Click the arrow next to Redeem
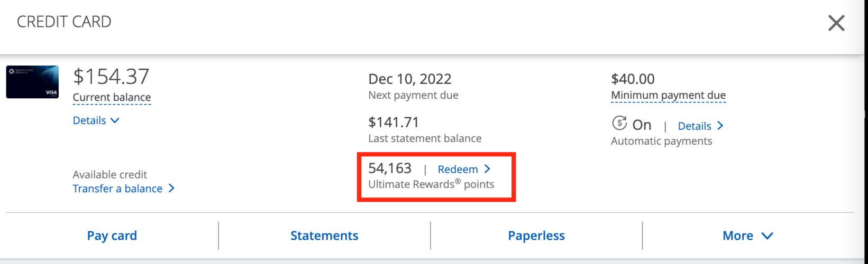Viewport: 868px width, 264px height. pos(487,169)
